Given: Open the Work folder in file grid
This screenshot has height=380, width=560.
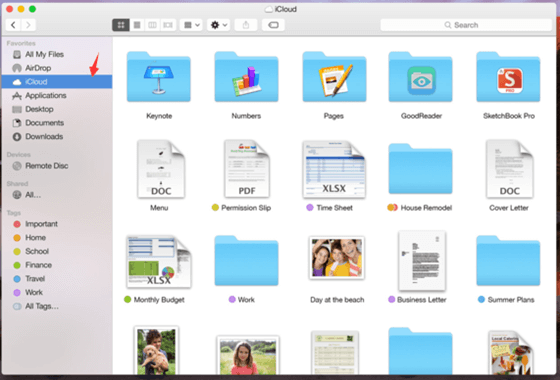Looking at the screenshot, I should [x=246, y=260].
